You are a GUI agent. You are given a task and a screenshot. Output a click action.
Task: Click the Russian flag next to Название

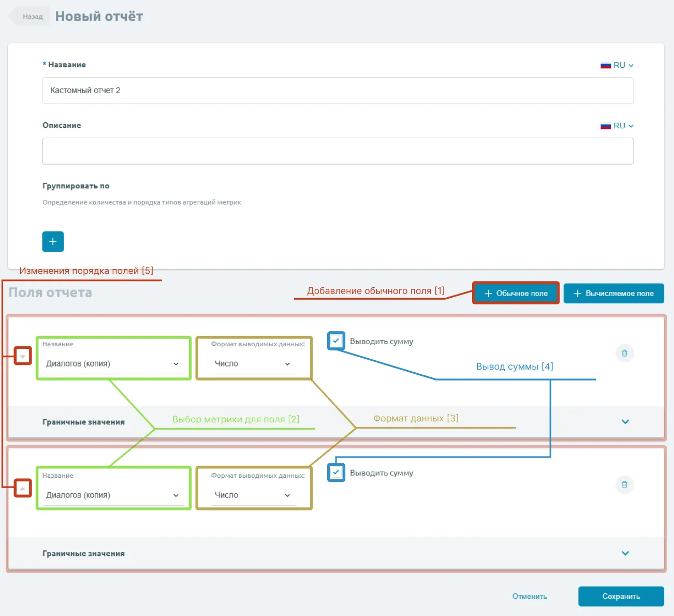(x=606, y=65)
